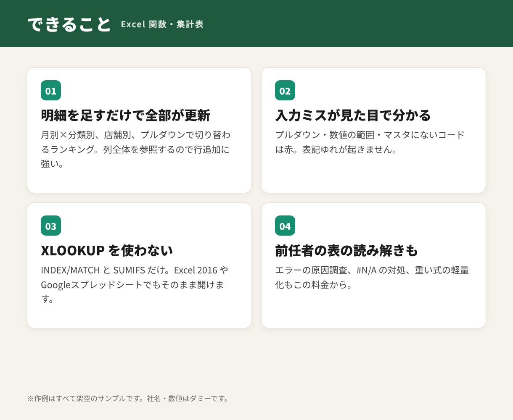The image size is (513, 420).
Task: Select heading 前任者の表の読み解きも
Action: point(346,250)
